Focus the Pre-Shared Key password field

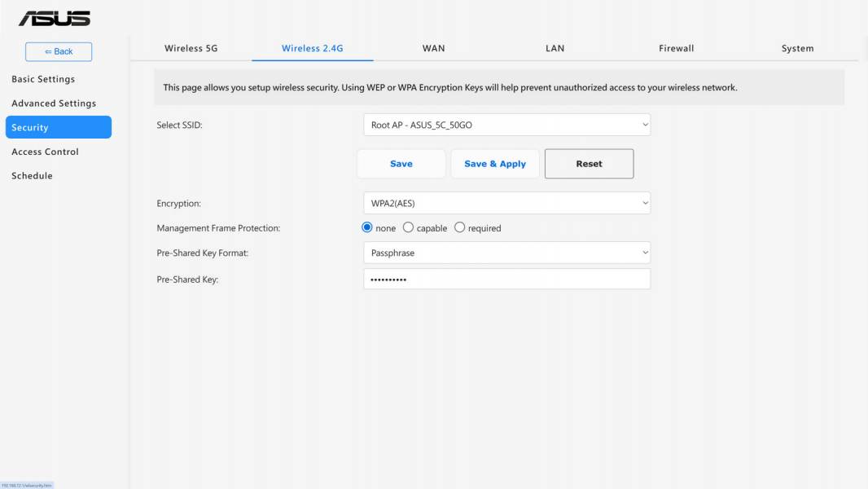(x=506, y=279)
